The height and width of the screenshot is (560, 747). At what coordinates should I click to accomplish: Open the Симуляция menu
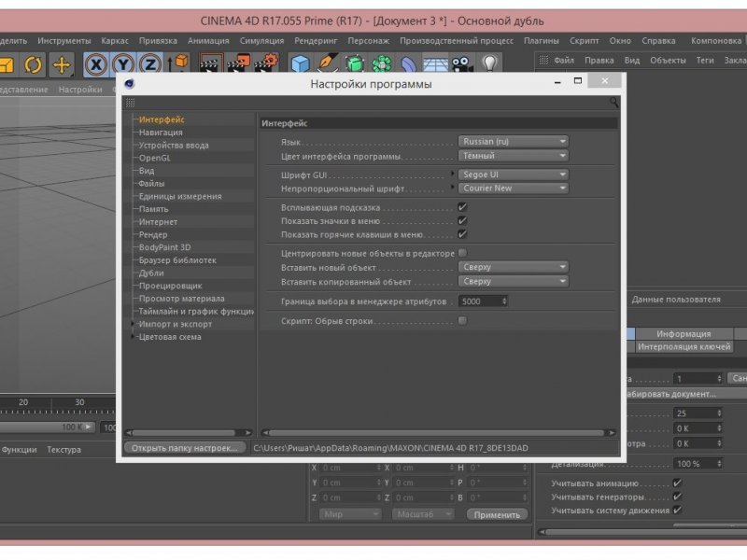click(261, 41)
